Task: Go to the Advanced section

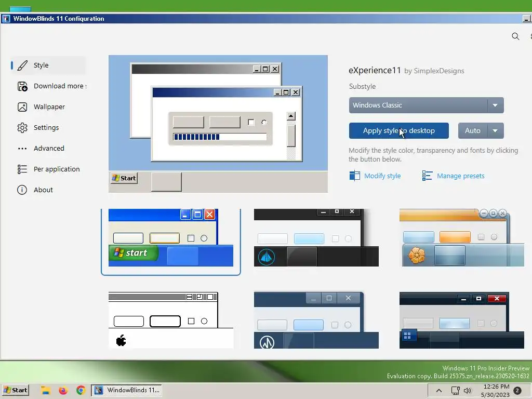Action: tap(48, 148)
